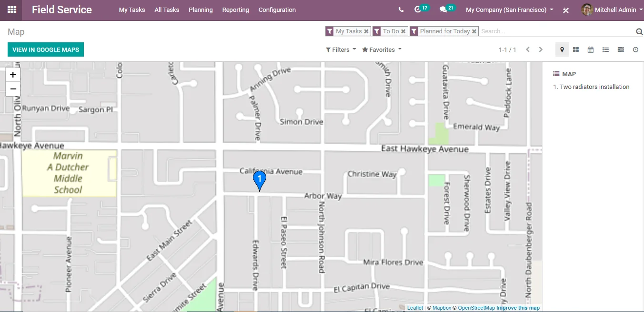
Task: Expand the Filters dropdown
Action: [341, 49]
